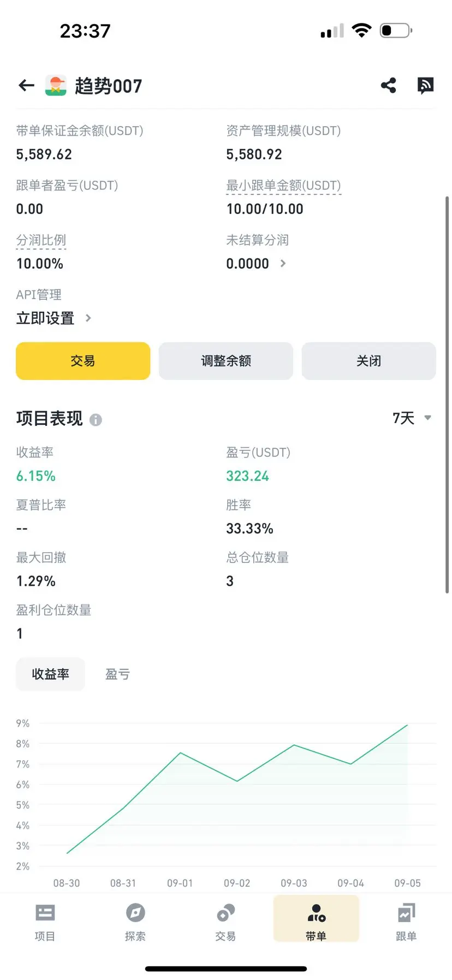
Task: Switch to the 交易 bottom tab
Action: (225, 922)
